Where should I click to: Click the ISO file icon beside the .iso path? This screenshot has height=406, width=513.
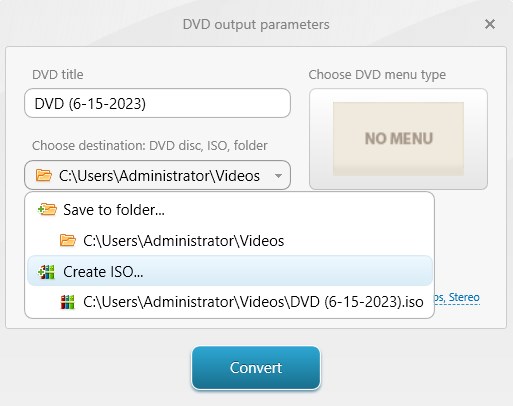coord(67,302)
